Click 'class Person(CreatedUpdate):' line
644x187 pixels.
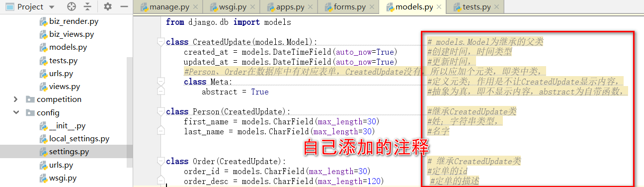pyautogui.click(x=228, y=112)
